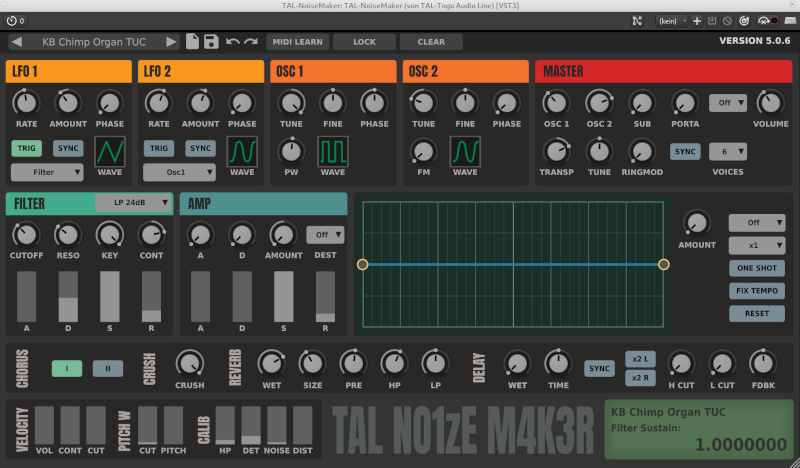
Task: Click the OSC 1 square waveform display
Action: [333, 151]
